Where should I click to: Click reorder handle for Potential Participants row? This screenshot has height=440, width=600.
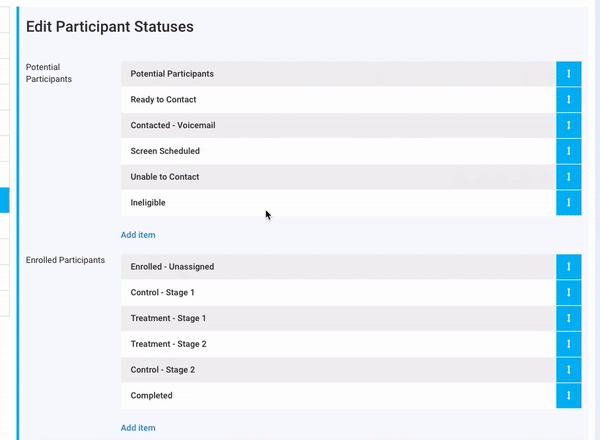point(568,74)
